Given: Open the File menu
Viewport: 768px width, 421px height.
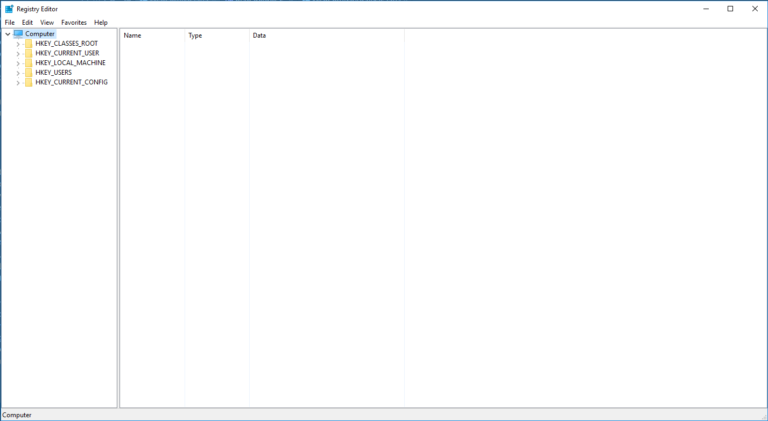Looking at the screenshot, I should coord(10,22).
